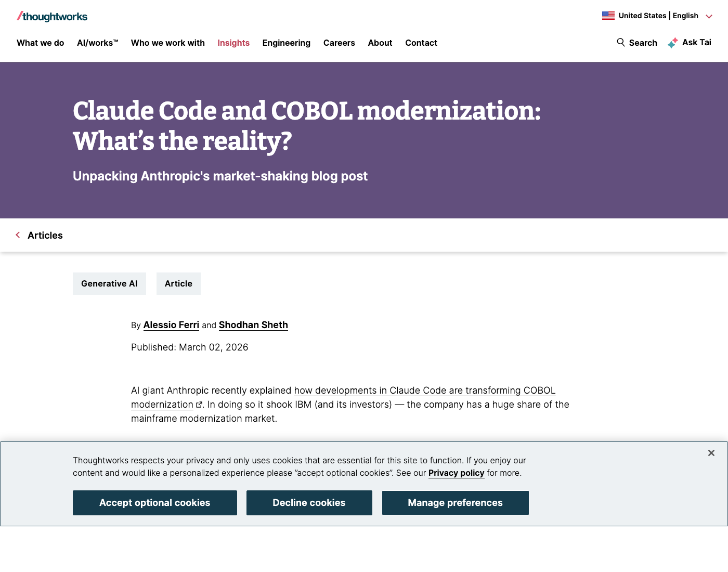Select the Insights navigation item
Screen dimensions: 728x572
click(233, 43)
